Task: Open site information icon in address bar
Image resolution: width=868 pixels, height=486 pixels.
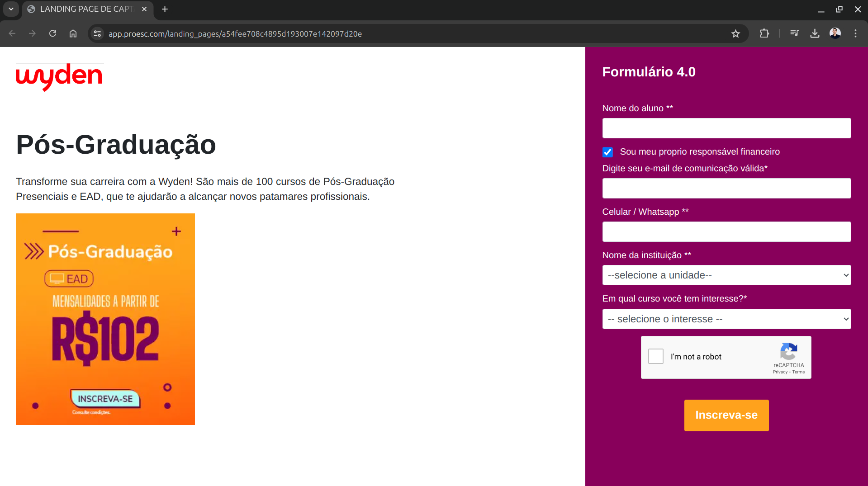Action: coord(97,33)
